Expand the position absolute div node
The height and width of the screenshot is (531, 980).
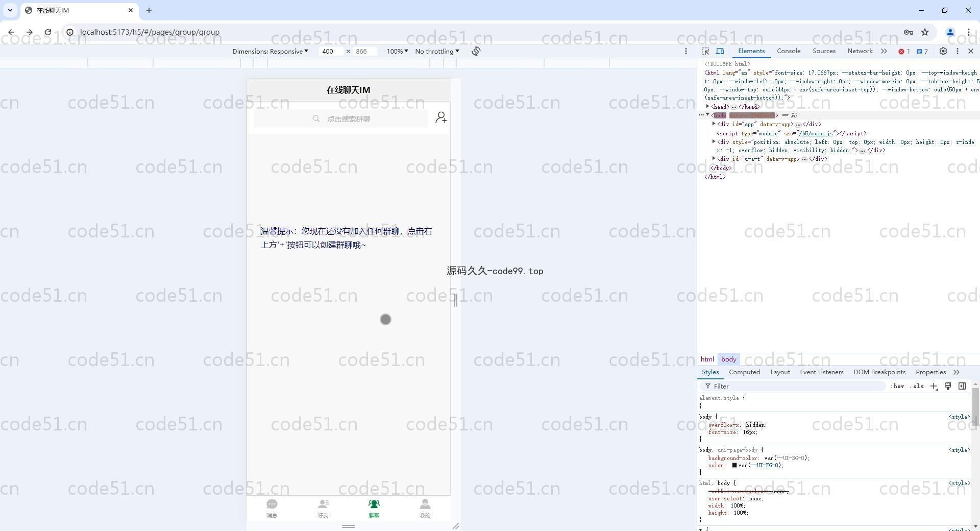pos(714,141)
